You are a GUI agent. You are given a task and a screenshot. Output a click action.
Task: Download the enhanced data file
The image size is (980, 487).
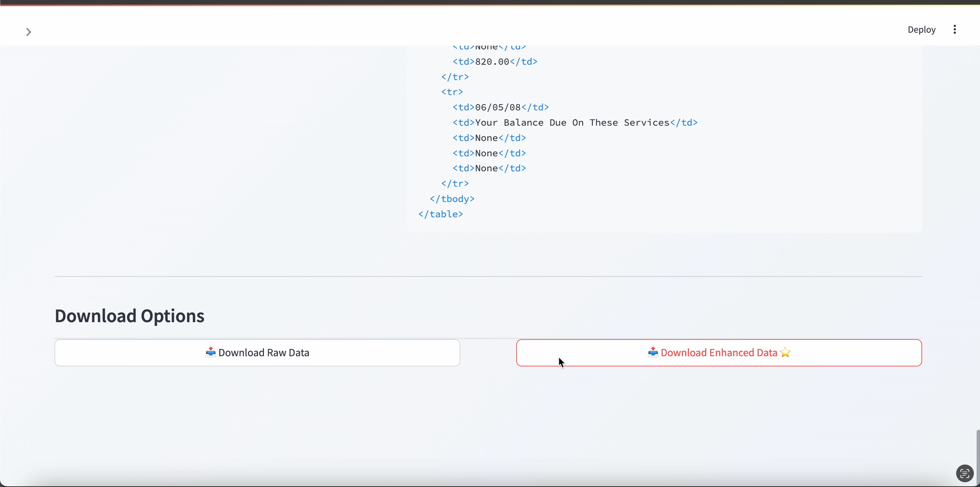[x=719, y=353]
